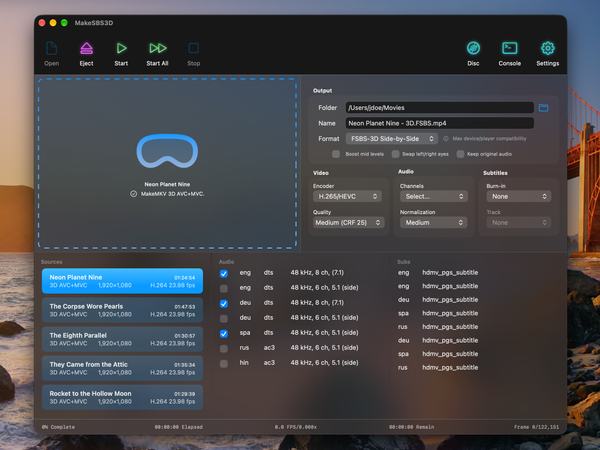Open the Quality Medium (CRF 25) dropdown
Screen dimensions: 600x450
tap(349, 222)
